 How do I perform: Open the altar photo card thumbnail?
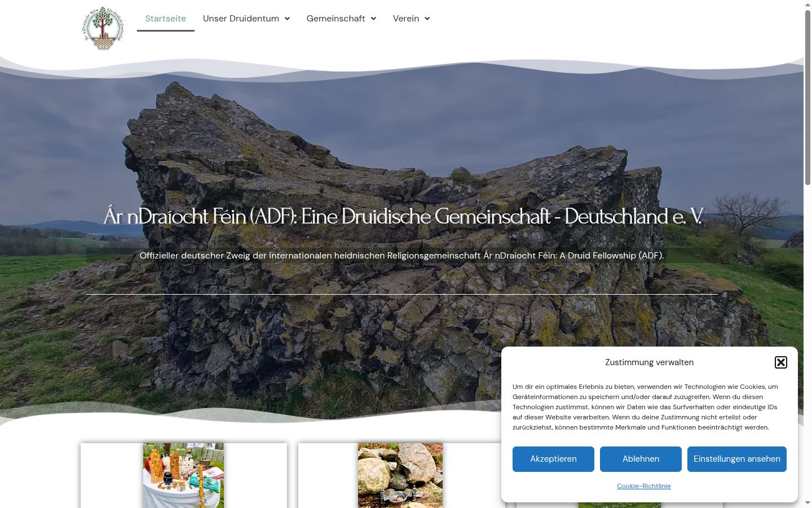point(183,475)
